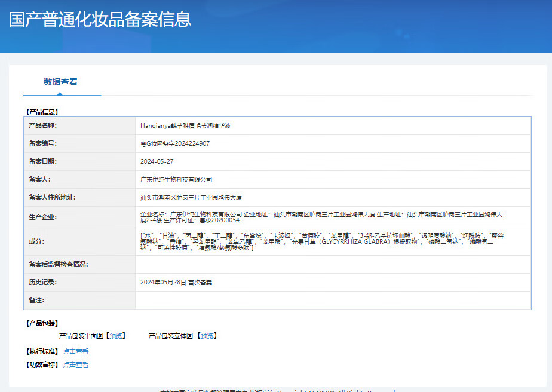552x392 pixels.
Task: Open 点击查看 link for 功效宣称
Action: (76, 365)
